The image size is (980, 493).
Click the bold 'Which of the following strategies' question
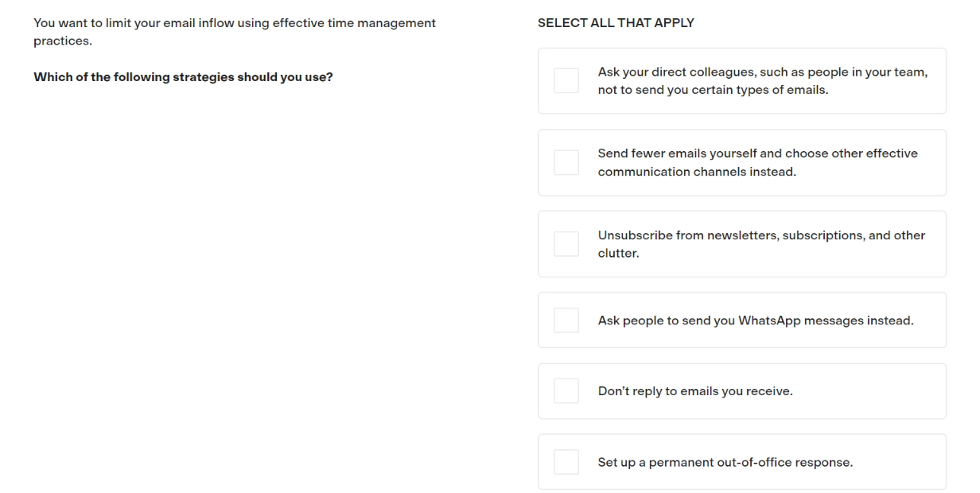click(183, 77)
